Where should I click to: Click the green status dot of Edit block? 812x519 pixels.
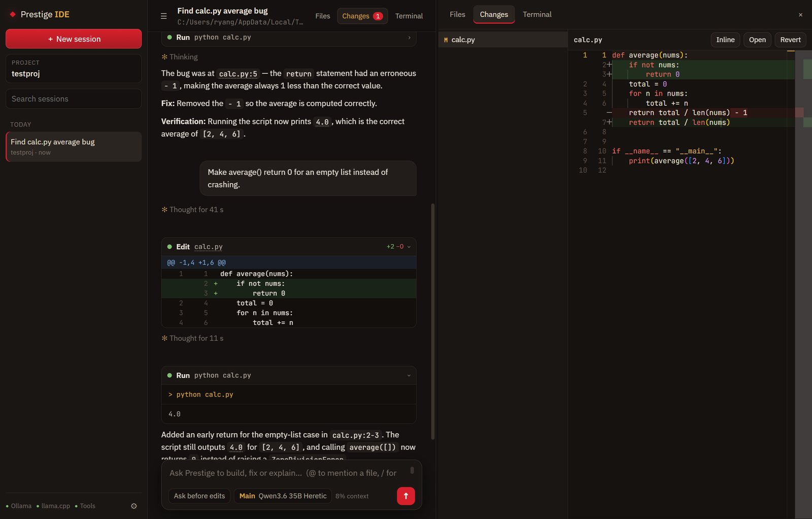point(170,247)
